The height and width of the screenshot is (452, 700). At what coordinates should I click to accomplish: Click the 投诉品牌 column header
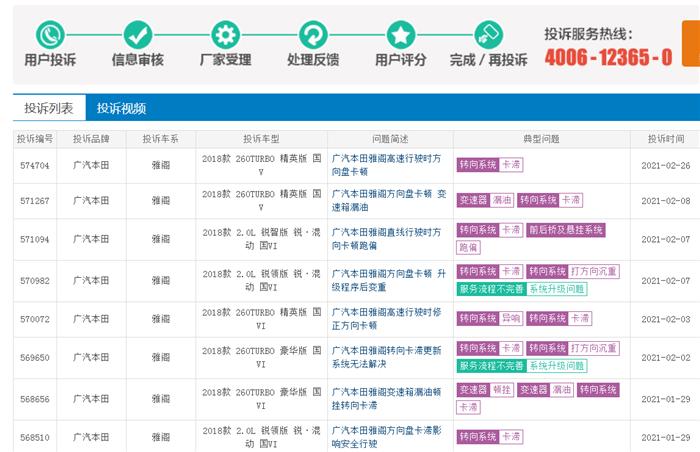(x=91, y=139)
